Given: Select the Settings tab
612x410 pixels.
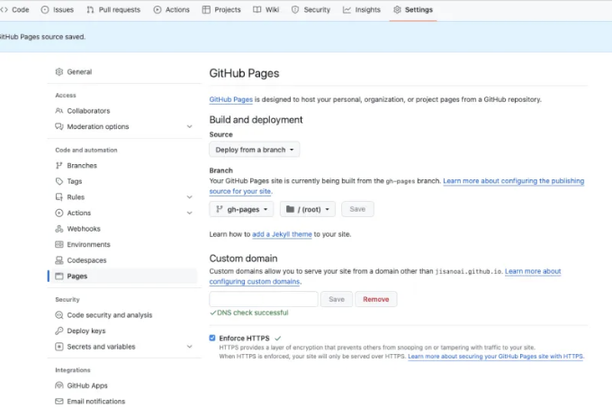Looking at the screenshot, I should click(x=413, y=10).
